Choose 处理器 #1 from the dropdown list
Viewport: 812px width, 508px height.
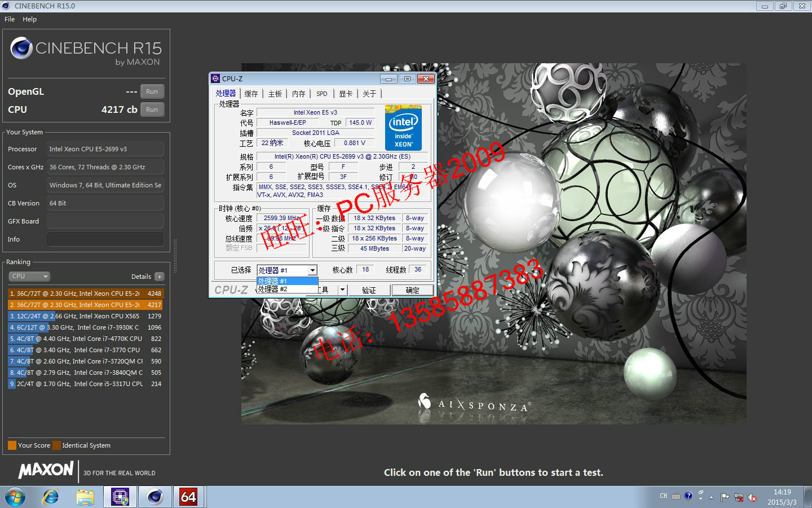click(288, 281)
